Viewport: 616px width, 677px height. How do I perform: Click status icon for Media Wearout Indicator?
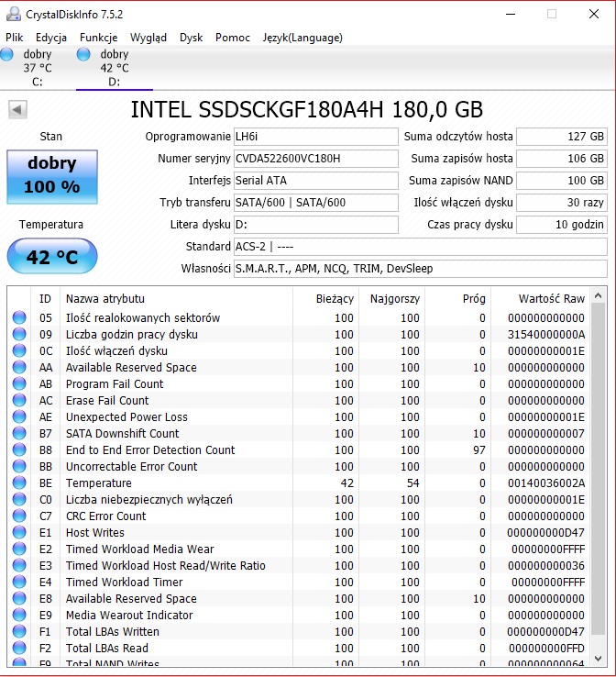19,615
